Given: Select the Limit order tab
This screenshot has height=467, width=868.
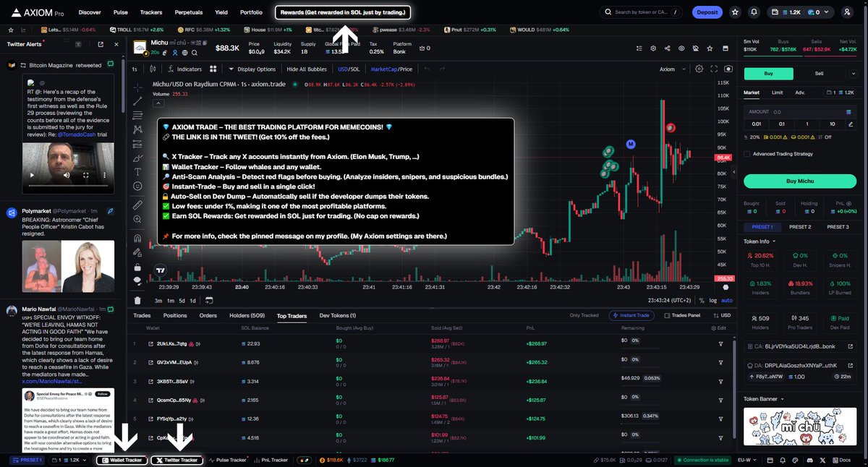Looking at the screenshot, I should pyautogui.click(x=777, y=93).
